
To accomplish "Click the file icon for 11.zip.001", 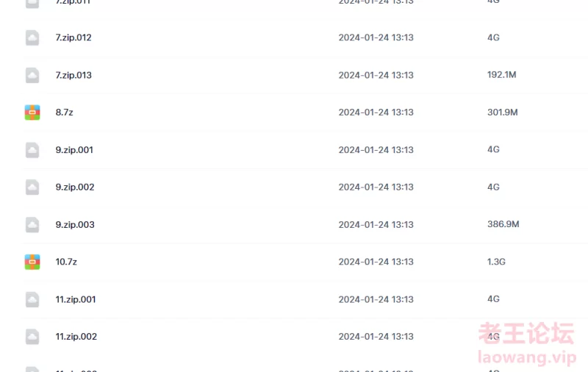I will [x=32, y=299].
